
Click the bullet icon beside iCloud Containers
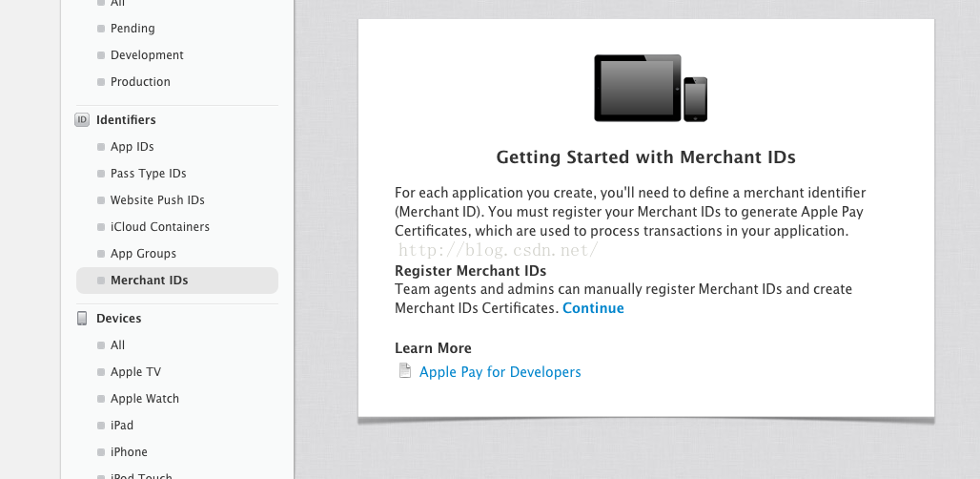[101, 228]
